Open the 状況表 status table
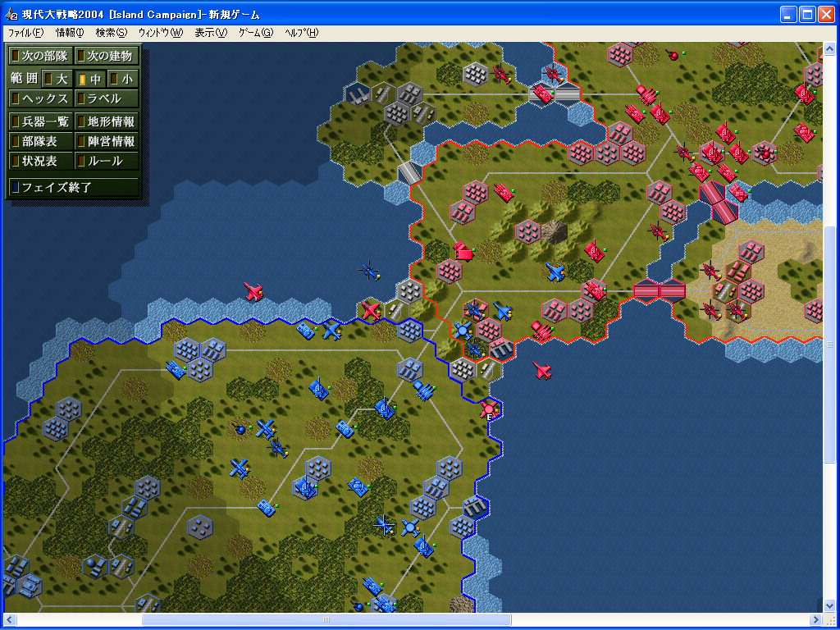 tap(41, 161)
